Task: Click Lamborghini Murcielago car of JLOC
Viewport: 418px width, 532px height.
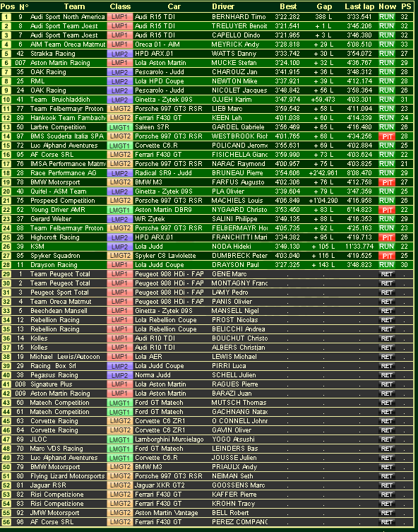Action: coord(169,438)
